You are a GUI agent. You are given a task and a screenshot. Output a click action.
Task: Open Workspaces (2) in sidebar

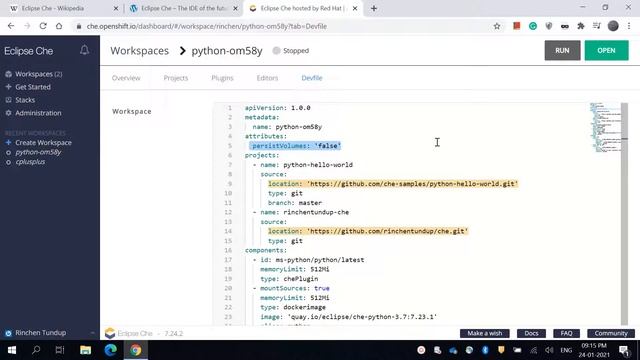pyautogui.click(x=39, y=74)
